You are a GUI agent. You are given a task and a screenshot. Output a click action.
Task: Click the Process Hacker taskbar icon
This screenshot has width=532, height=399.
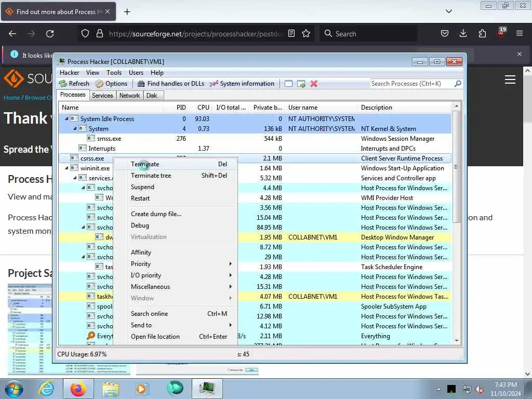[207, 389]
